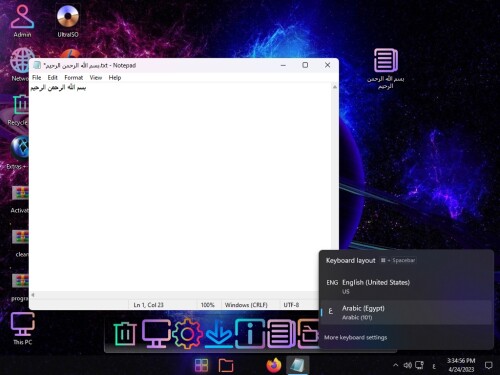Select the Arabic-named text file on desktop

pyautogui.click(x=386, y=69)
